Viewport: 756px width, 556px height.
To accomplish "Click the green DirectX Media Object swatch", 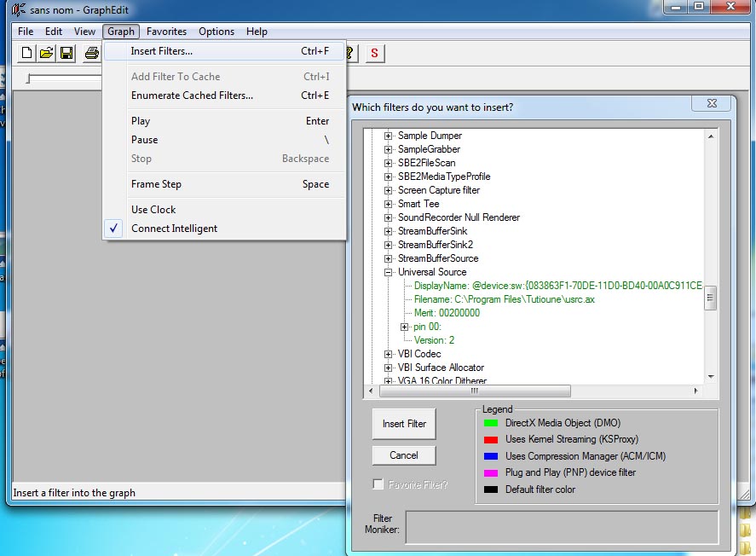I will pos(491,423).
